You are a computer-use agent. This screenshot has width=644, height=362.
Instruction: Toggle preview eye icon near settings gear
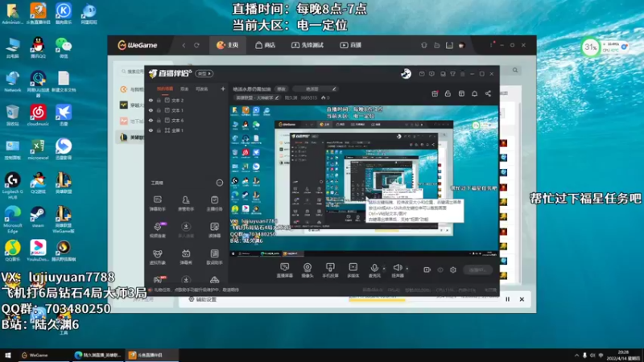click(440, 269)
